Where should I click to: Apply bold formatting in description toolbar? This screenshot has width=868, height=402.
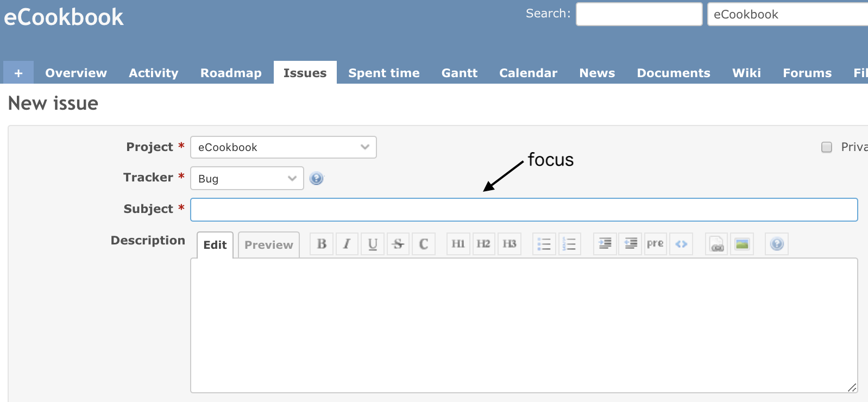322,244
